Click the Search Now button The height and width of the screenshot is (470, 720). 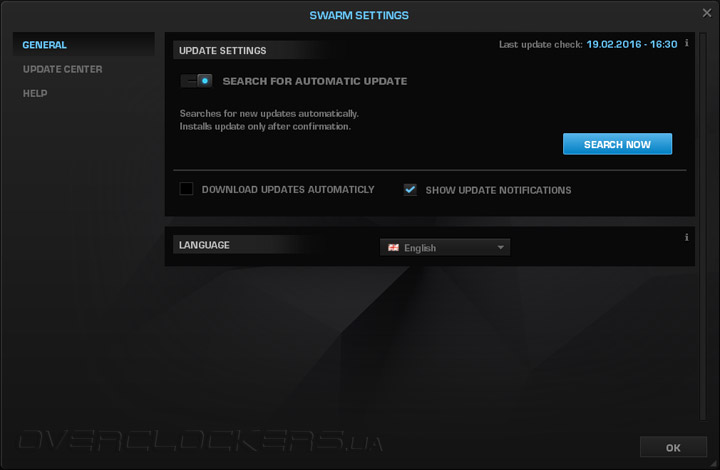coord(617,144)
